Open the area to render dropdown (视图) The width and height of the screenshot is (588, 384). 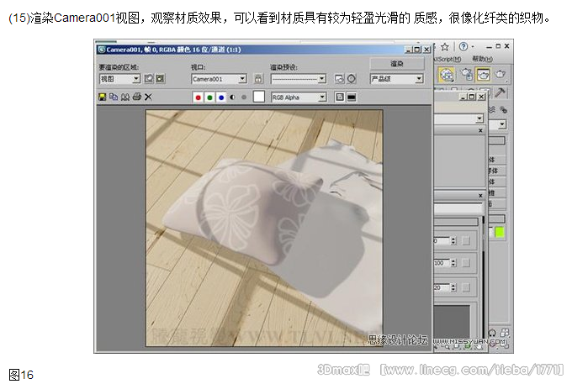click(119, 79)
